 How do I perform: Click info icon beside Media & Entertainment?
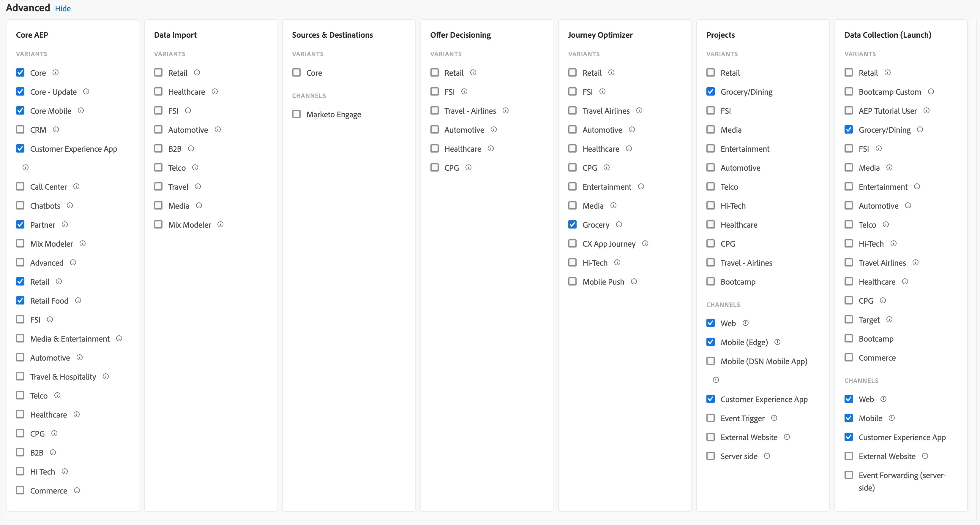(119, 339)
